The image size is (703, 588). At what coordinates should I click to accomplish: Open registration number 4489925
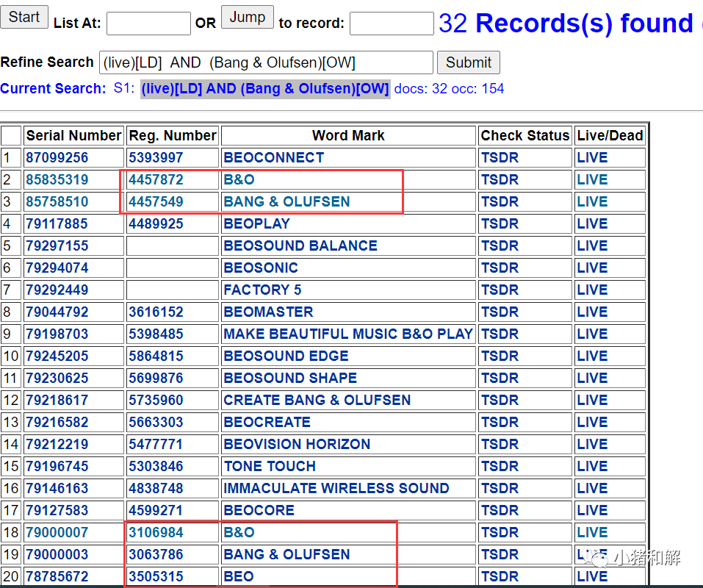click(x=156, y=223)
